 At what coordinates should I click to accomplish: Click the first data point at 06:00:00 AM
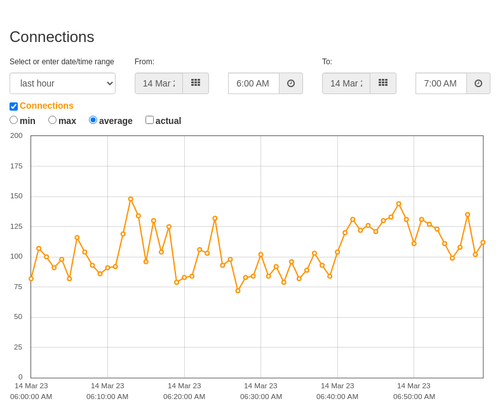pos(31,279)
